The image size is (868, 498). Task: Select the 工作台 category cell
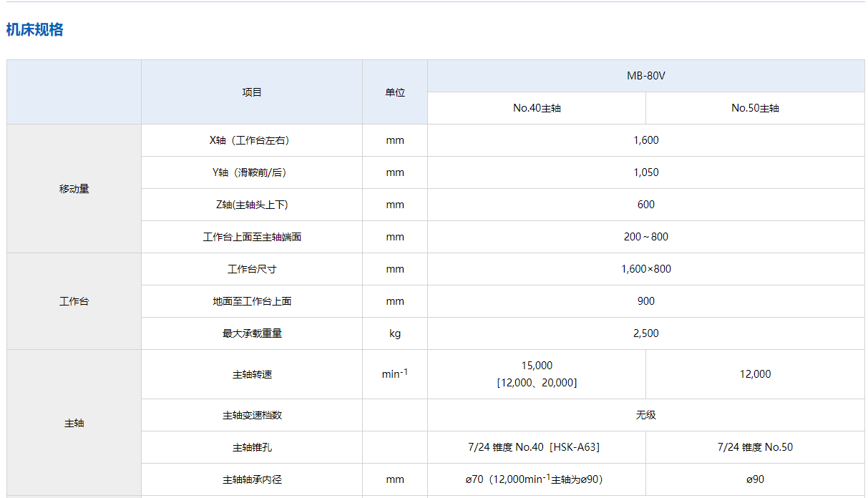pos(74,301)
